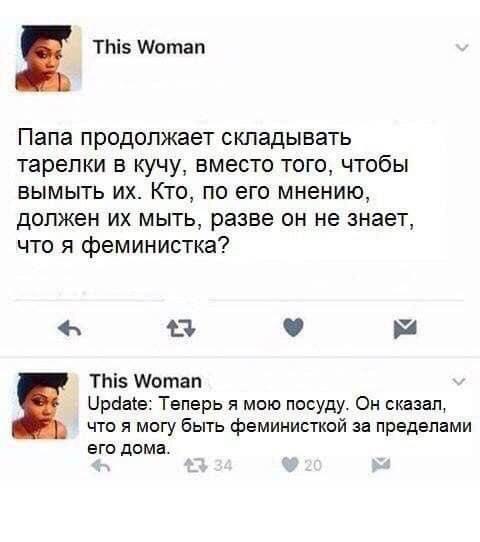Open the Update reply tweet text
This screenshot has height=542, width=480.
tap(280, 426)
